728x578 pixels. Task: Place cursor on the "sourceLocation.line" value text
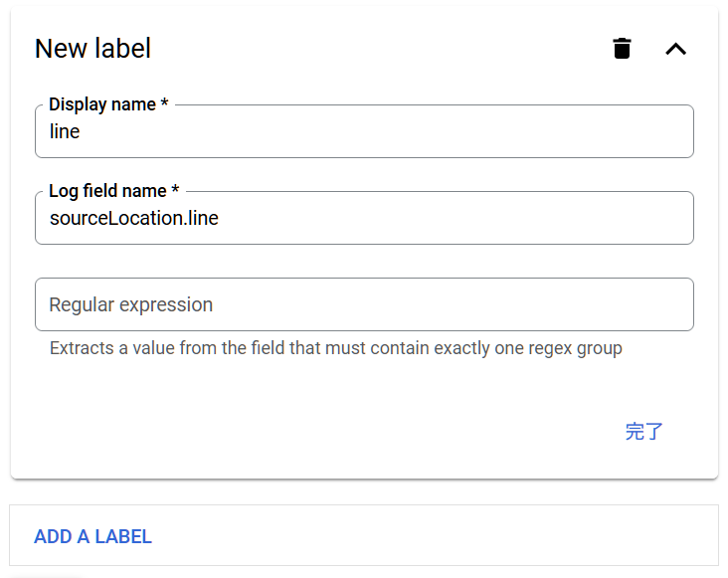(133, 218)
